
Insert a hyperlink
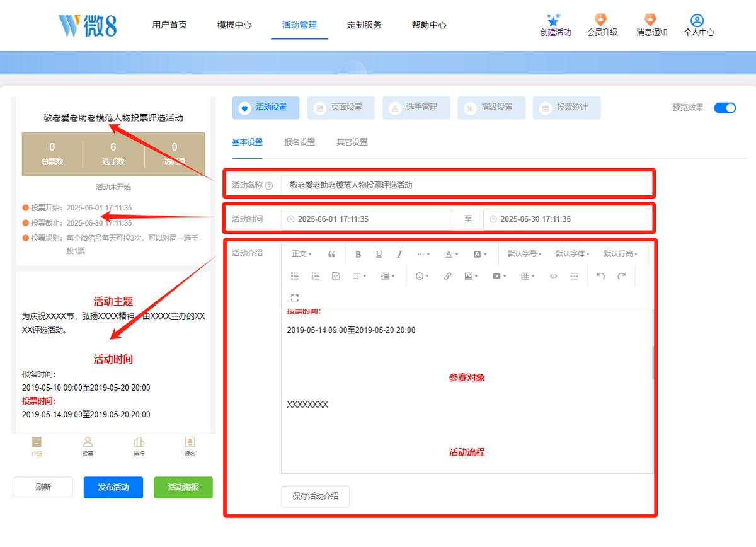point(447,276)
